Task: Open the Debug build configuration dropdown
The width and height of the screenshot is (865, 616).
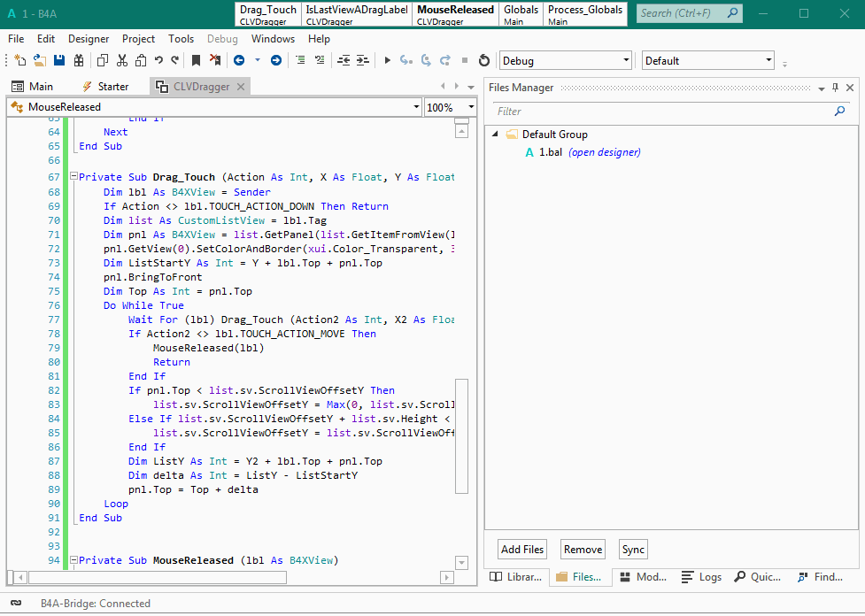Action: pos(626,61)
